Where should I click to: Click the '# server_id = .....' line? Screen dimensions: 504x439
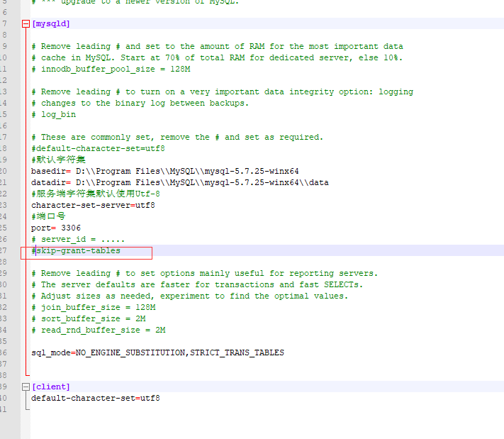tap(78, 239)
